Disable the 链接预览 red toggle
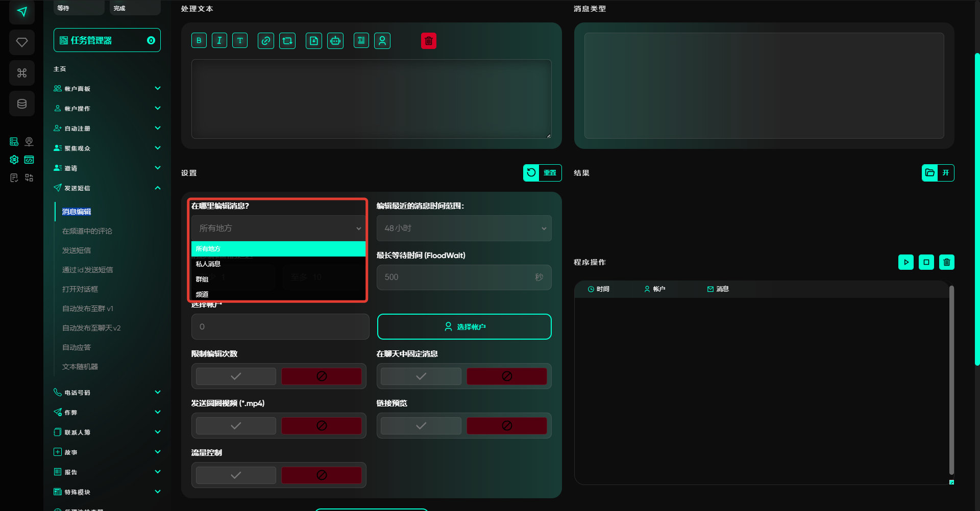 coord(506,426)
